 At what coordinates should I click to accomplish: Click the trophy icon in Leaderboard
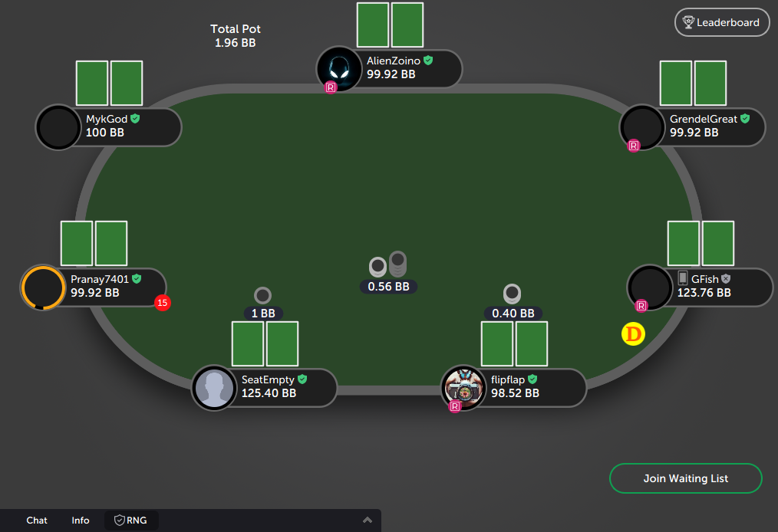point(688,22)
